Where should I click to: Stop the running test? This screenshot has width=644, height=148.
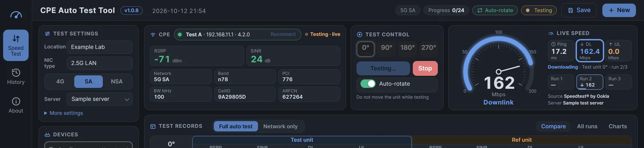click(x=425, y=69)
